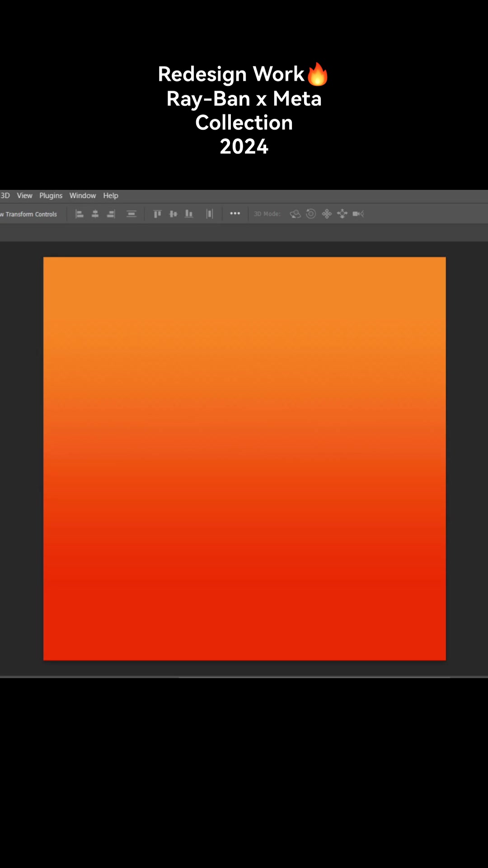Distribute horizontally icon in options bar
Viewport: 488px width, 868px height.
pyautogui.click(x=209, y=214)
